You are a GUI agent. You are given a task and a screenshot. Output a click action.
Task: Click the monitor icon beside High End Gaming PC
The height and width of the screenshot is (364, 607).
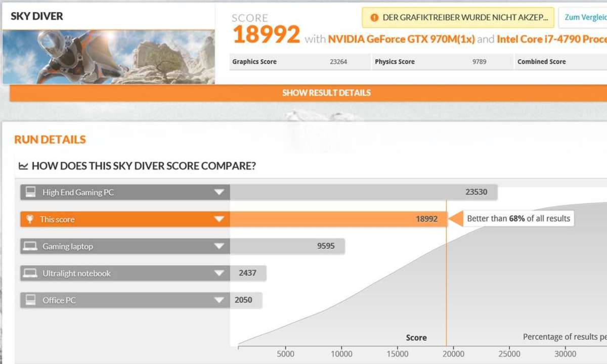point(31,192)
